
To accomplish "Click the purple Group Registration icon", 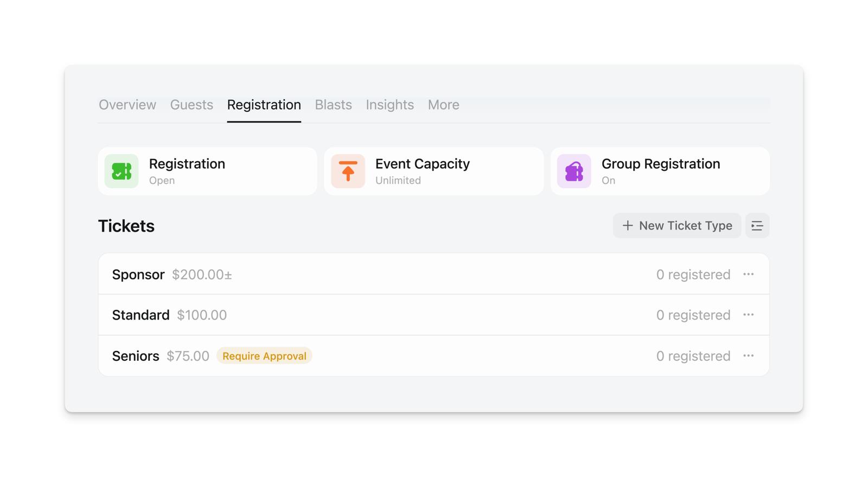I will click(x=574, y=171).
